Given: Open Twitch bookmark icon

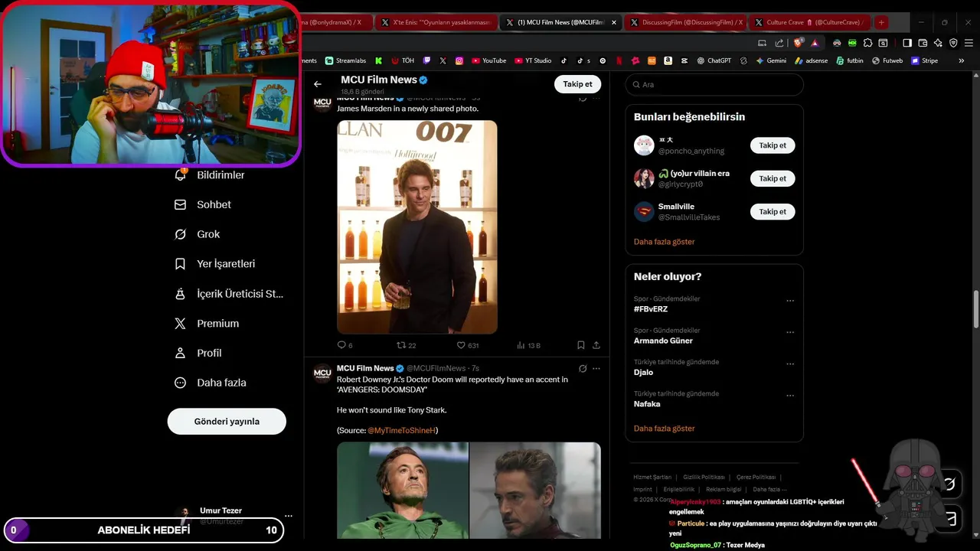Looking at the screenshot, I should click(426, 60).
